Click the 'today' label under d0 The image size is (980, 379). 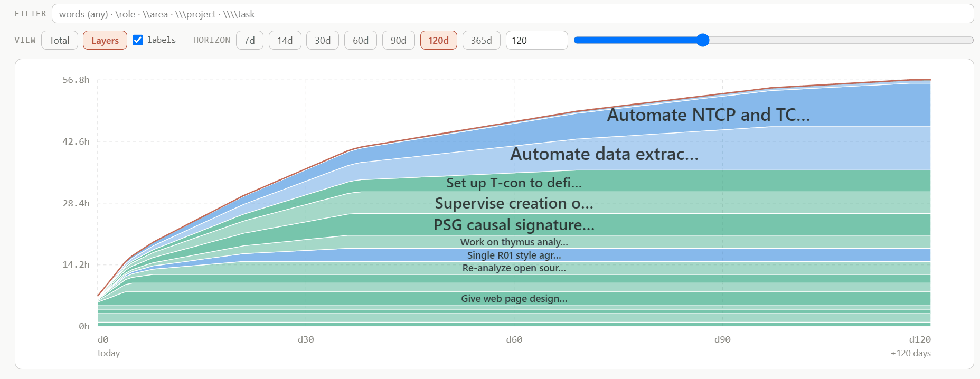coord(109,353)
